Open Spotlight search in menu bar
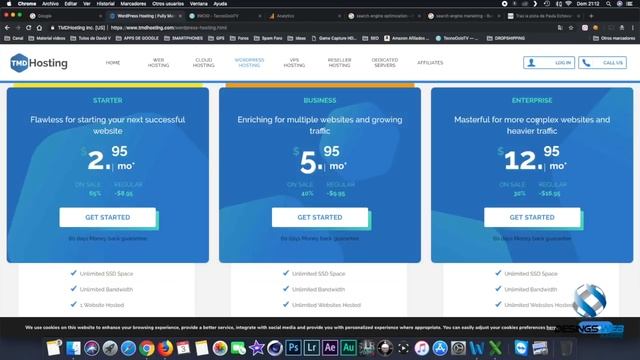Screen dimensions: 640x360 point(608,4)
